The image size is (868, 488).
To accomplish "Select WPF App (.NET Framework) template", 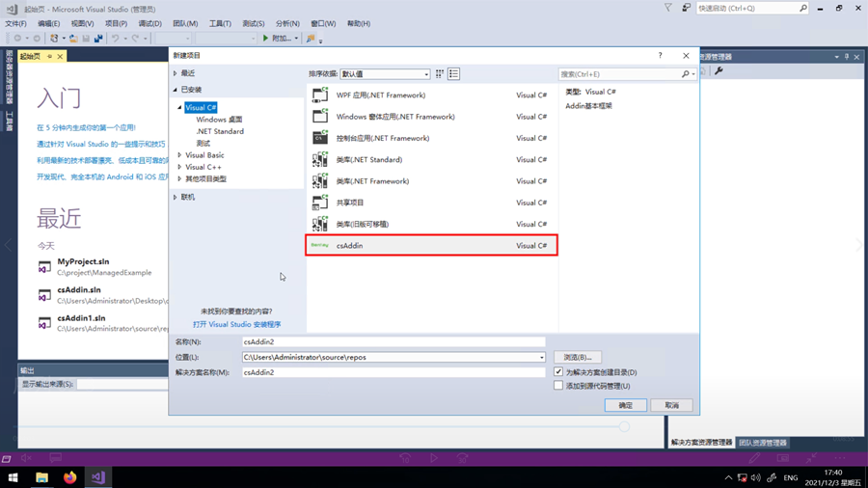I will tap(431, 95).
